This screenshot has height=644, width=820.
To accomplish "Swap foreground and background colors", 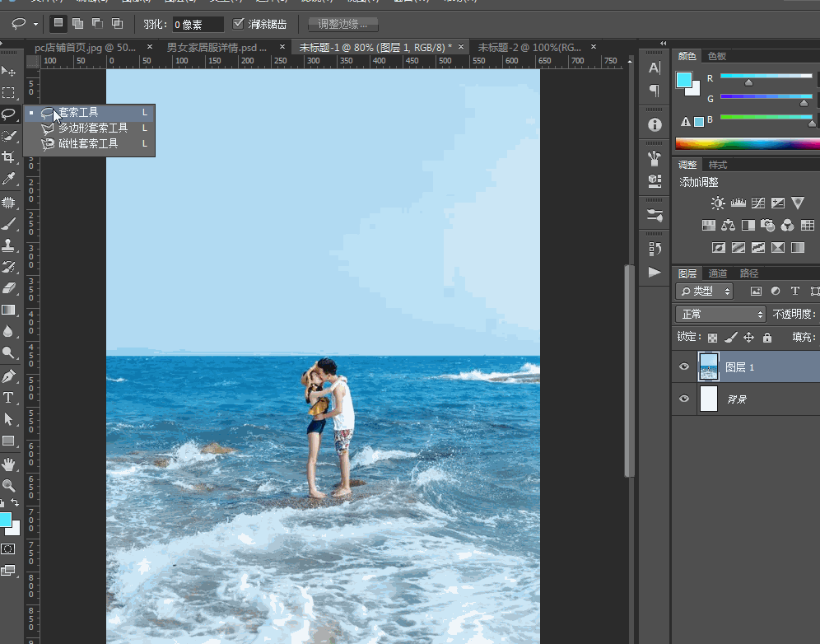I will click(x=15, y=502).
